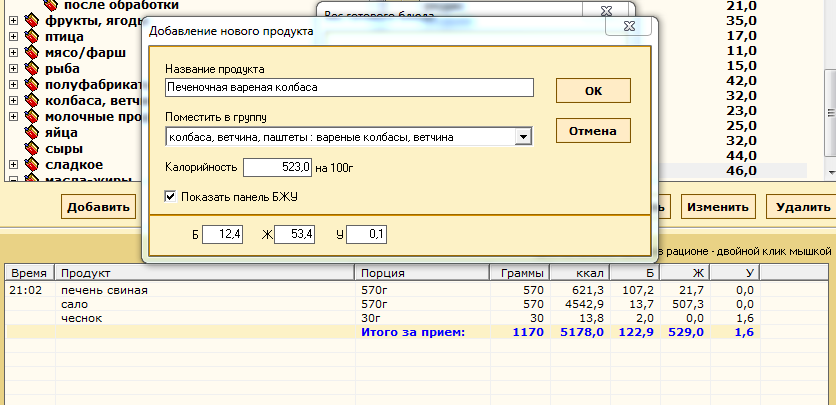Screen dimensions: 836x405
Task: Click the 'ккал' column header
Action: coord(580,273)
